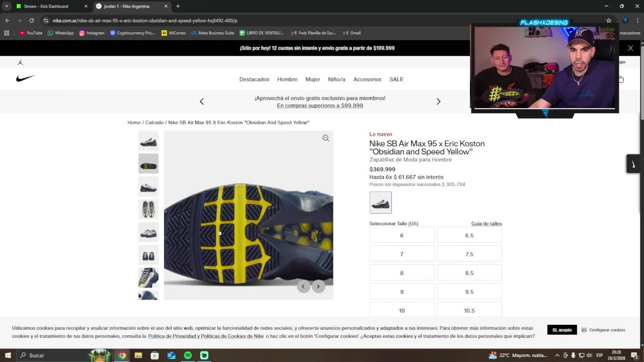Switch to Stream - Kick Dashboard tab
Image resolution: width=644 pixels, height=362 pixels.
pyautogui.click(x=46, y=6)
